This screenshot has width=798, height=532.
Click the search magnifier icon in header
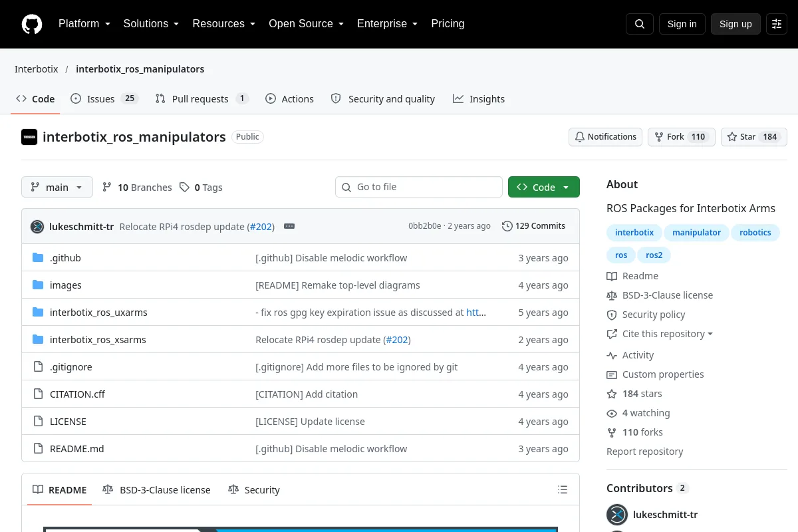pyautogui.click(x=640, y=24)
